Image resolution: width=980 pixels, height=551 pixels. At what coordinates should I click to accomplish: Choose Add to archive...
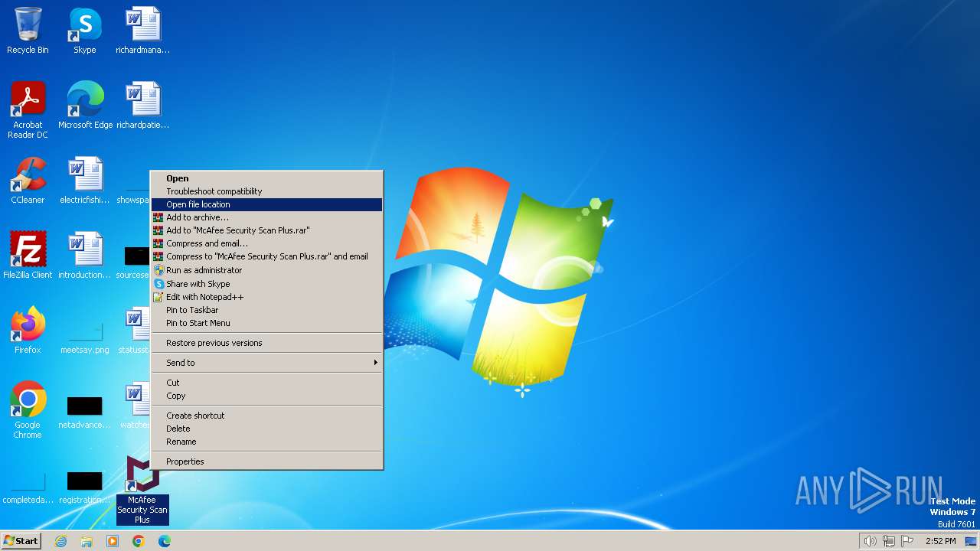(266, 217)
